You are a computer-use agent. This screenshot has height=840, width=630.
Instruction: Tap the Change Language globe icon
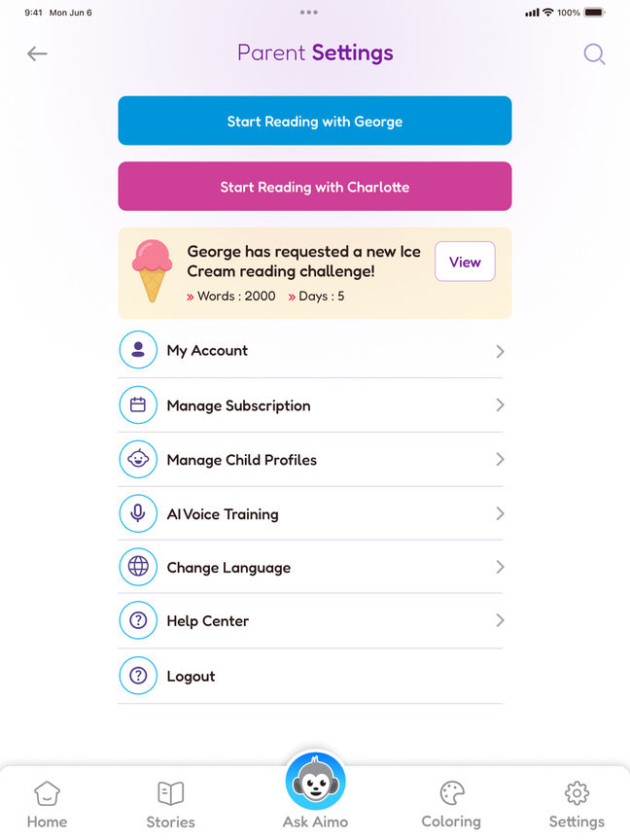click(x=138, y=567)
